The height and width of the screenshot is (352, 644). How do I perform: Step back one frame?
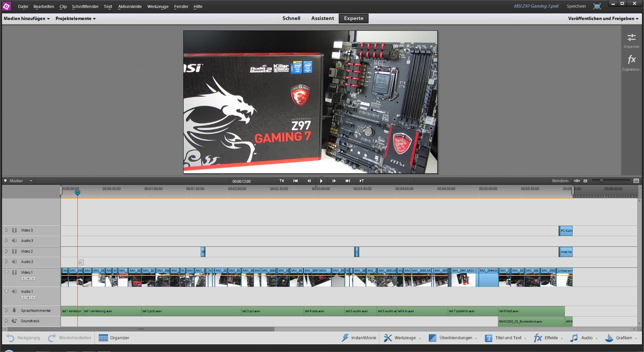tap(309, 181)
